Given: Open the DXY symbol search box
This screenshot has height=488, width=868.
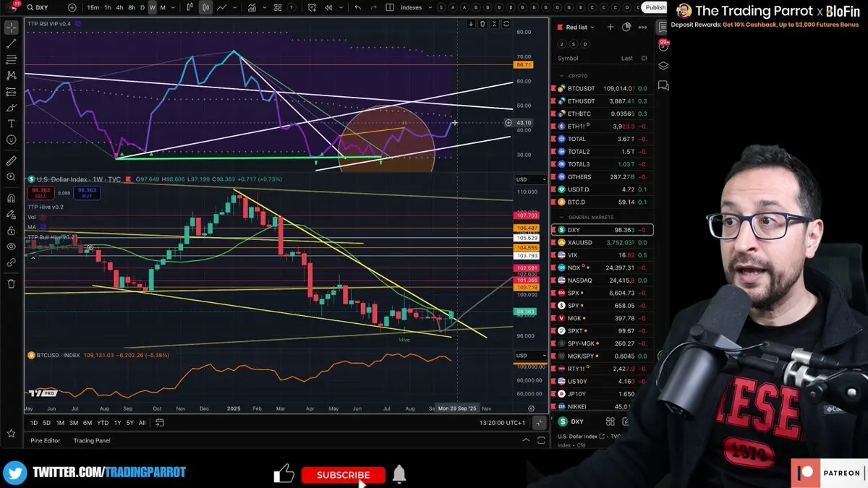Looking at the screenshot, I should tap(42, 7).
